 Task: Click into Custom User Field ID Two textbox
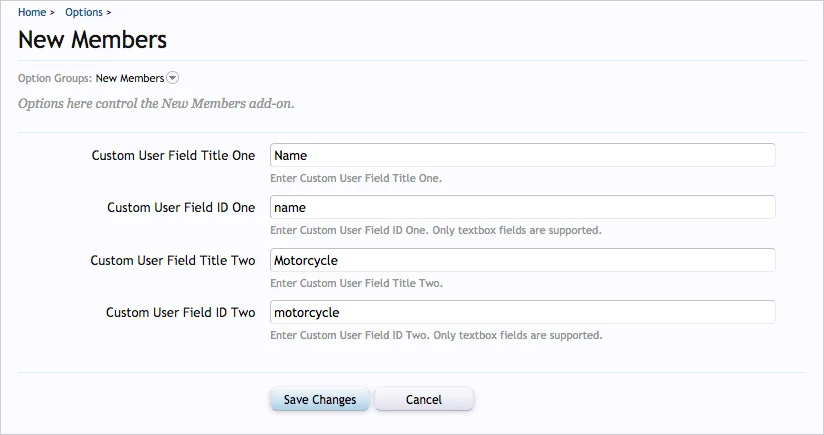tap(522, 312)
